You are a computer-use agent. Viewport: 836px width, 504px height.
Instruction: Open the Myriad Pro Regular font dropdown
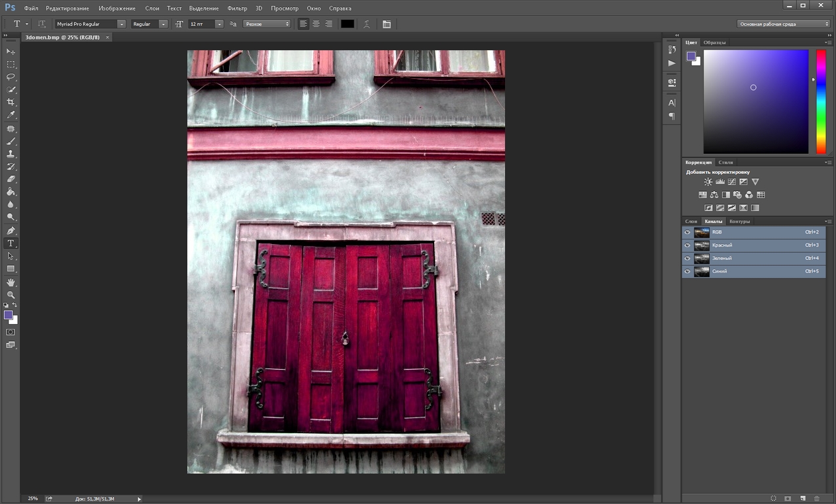(121, 24)
